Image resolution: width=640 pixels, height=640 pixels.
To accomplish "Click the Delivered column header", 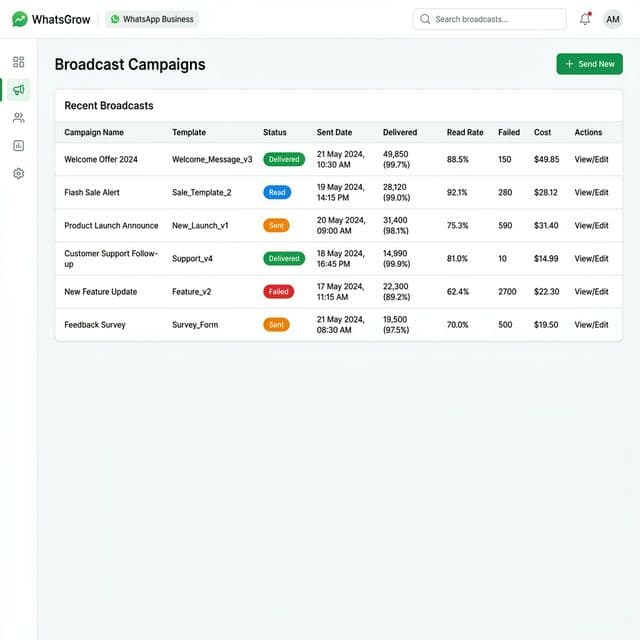I will (x=400, y=132).
